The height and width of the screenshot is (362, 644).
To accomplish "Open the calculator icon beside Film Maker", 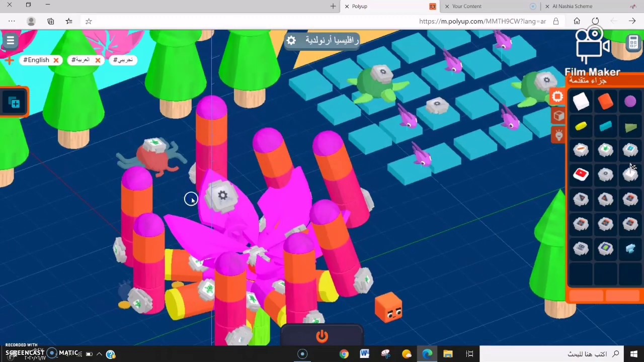I will [x=633, y=43].
